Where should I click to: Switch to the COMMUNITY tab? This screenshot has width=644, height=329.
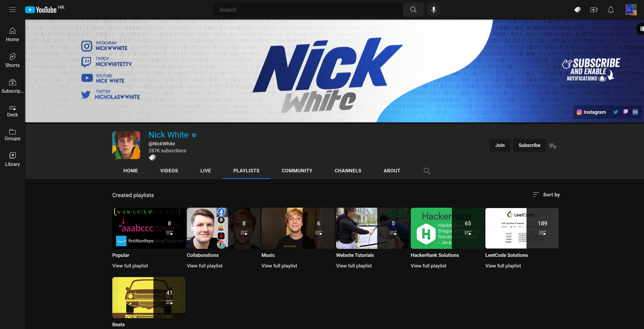(x=297, y=171)
